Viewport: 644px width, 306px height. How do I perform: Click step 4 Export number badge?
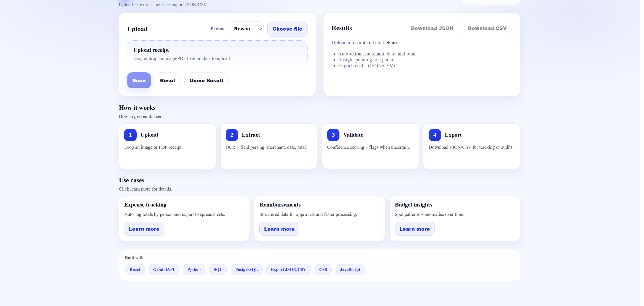[435, 135]
